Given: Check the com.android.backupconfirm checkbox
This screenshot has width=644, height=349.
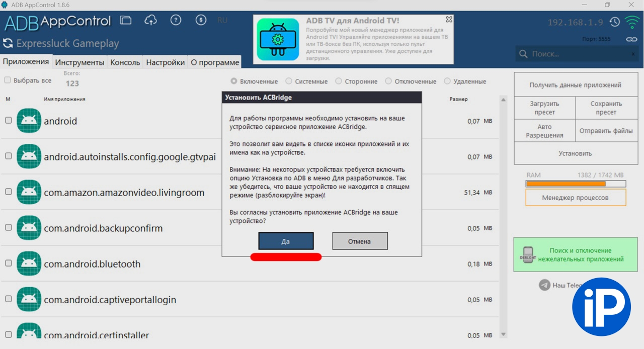Looking at the screenshot, I should 8,227.
